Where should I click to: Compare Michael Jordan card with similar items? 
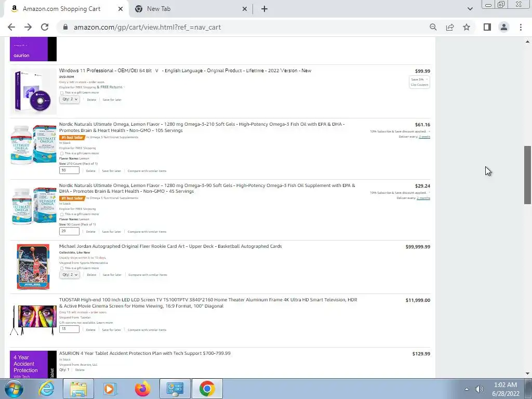[148, 275]
